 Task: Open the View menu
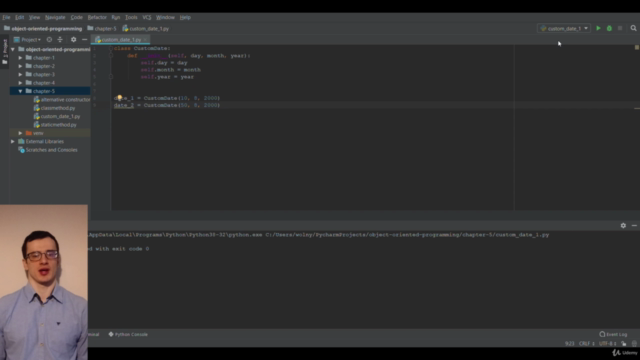pos(34,17)
